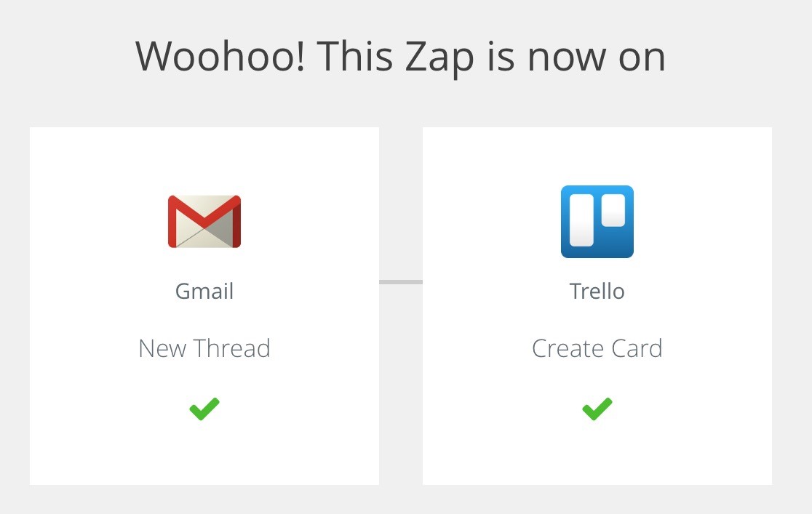Viewport: 812px width, 514px height.
Task: Click blank space above the Trello icon in its card
Action: click(597, 156)
